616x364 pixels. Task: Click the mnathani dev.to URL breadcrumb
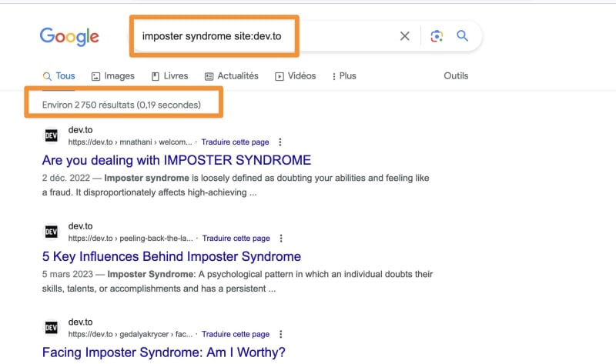pyautogui.click(x=130, y=142)
